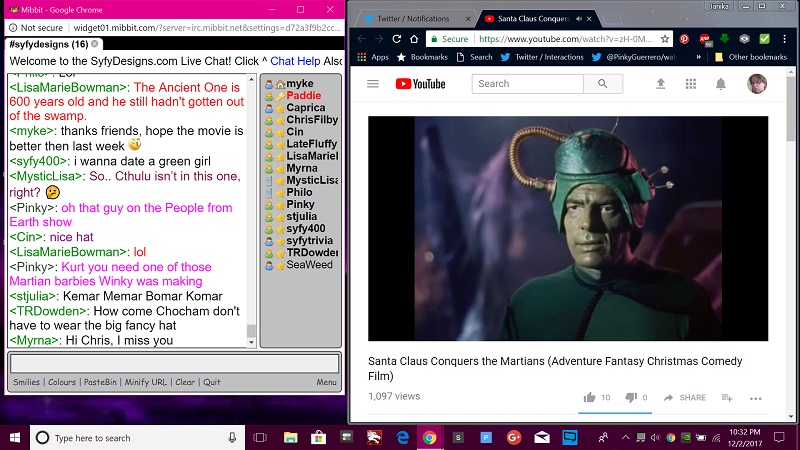This screenshot has height=450, width=800.
Task: Click the Chrome home button
Action: coord(414,39)
